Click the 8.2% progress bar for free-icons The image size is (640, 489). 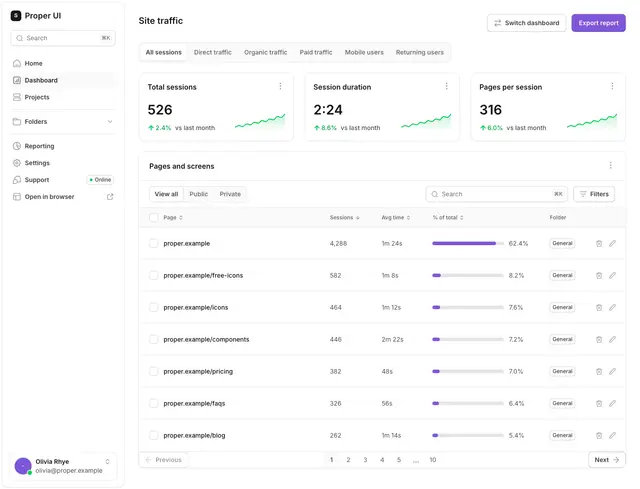468,276
